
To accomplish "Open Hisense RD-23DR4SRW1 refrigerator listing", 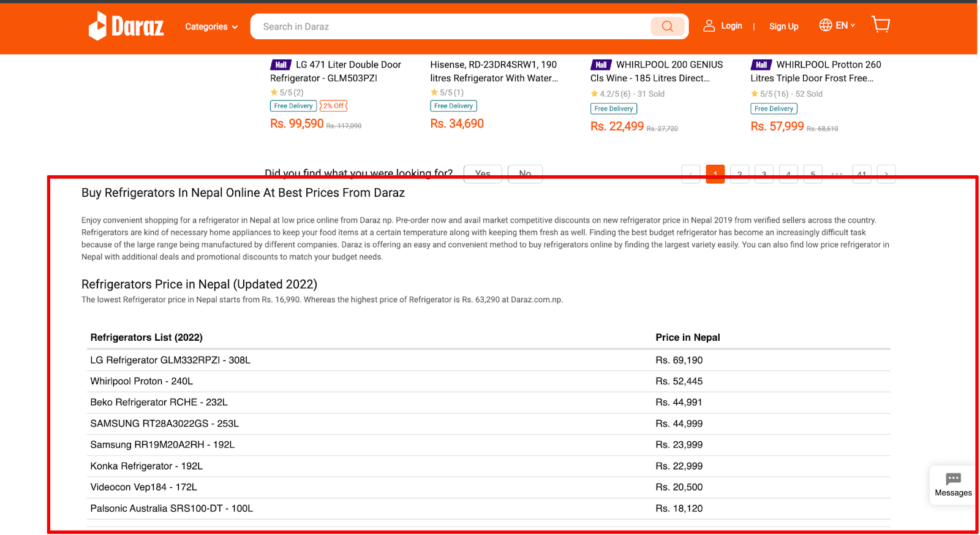I will (x=494, y=71).
